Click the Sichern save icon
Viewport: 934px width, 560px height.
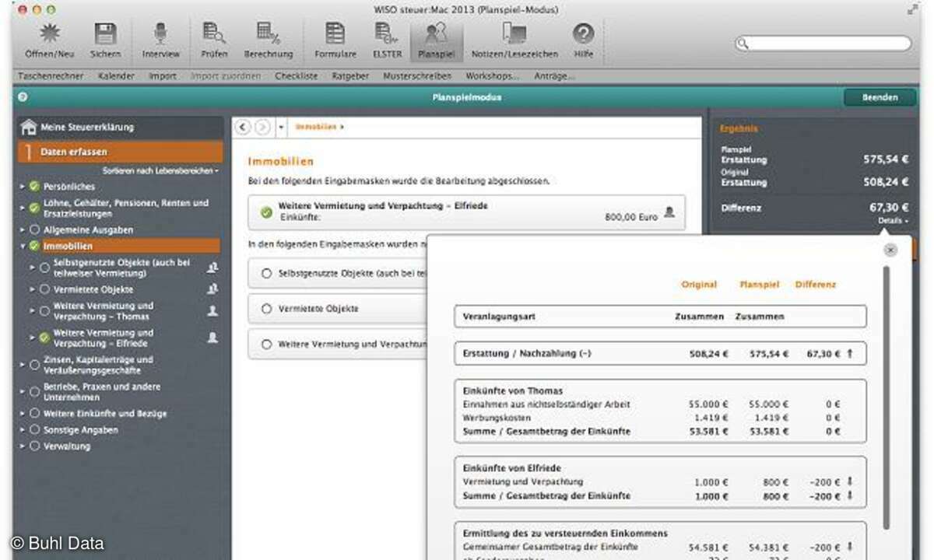pos(105,34)
